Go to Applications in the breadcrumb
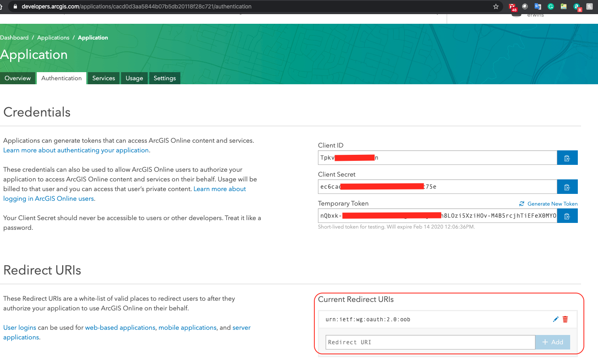The height and width of the screenshot is (364, 598). point(53,37)
